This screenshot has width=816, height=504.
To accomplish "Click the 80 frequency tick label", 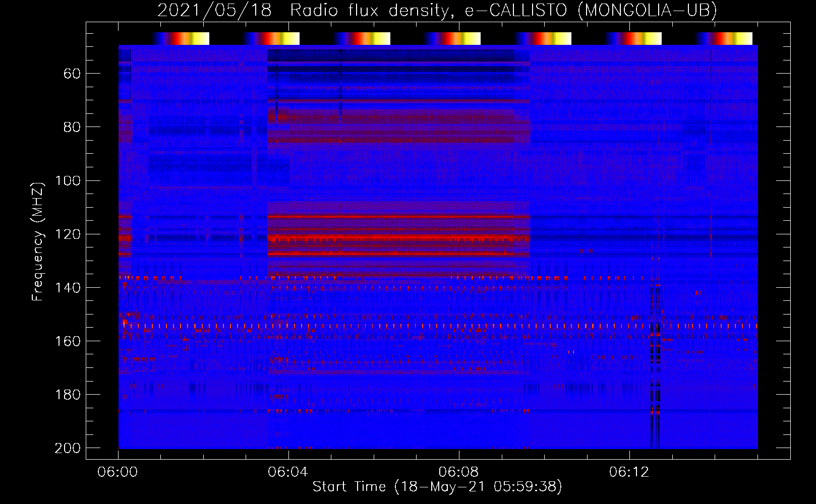I will (72, 127).
